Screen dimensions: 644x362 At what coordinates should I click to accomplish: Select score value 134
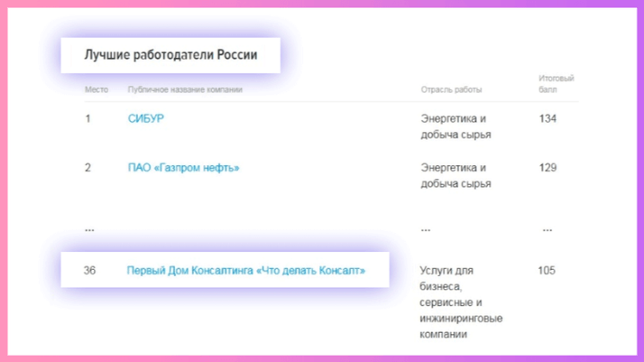click(x=547, y=119)
